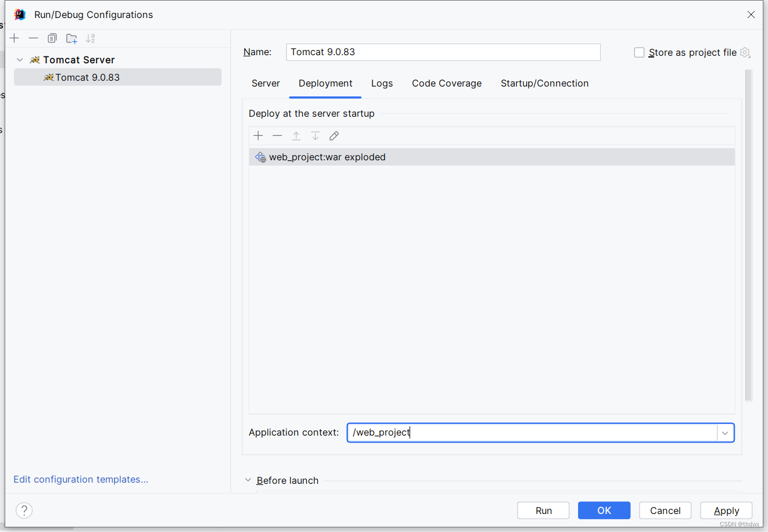Select the Tomcat Server tree group

pyautogui.click(x=78, y=60)
